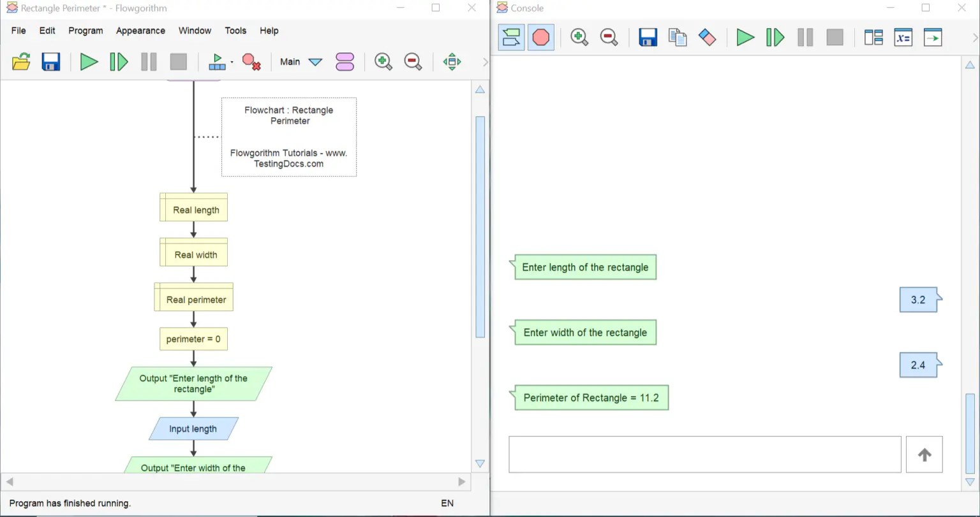Image resolution: width=980 pixels, height=517 pixels.
Task: Select the "perimeter = 0" assignment shape
Action: [x=193, y=339]
